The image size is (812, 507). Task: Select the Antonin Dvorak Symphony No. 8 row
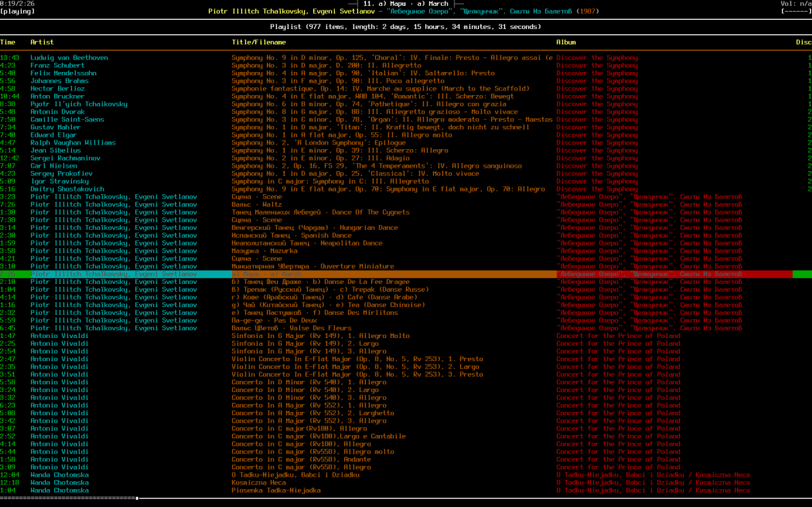[406, 112]
